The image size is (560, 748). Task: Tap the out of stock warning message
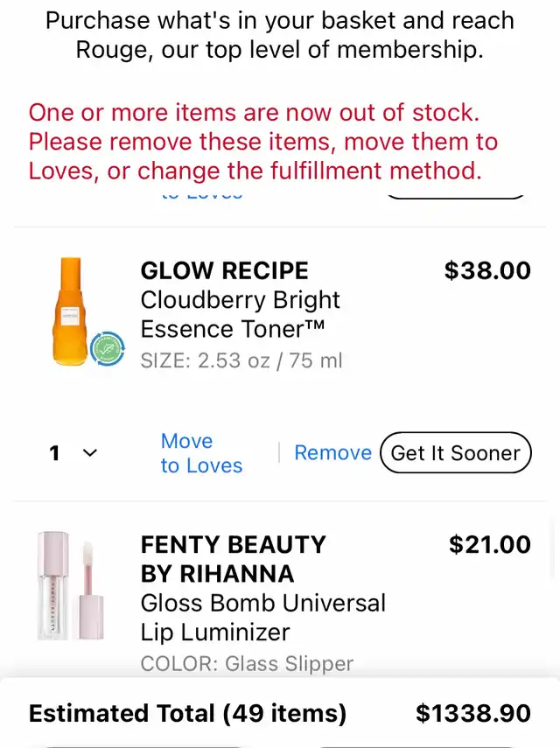(262, 142)
